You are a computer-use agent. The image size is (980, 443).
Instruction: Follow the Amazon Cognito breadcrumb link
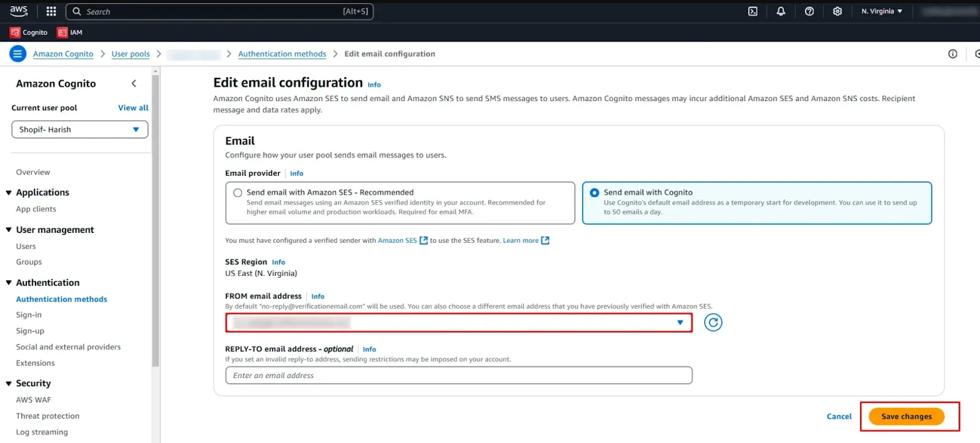point(63,54)
